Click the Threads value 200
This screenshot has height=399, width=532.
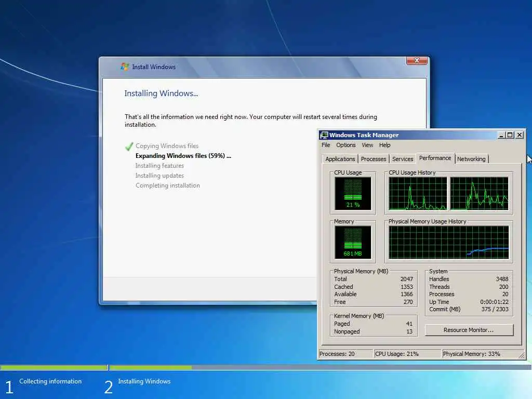click(504, 287)
